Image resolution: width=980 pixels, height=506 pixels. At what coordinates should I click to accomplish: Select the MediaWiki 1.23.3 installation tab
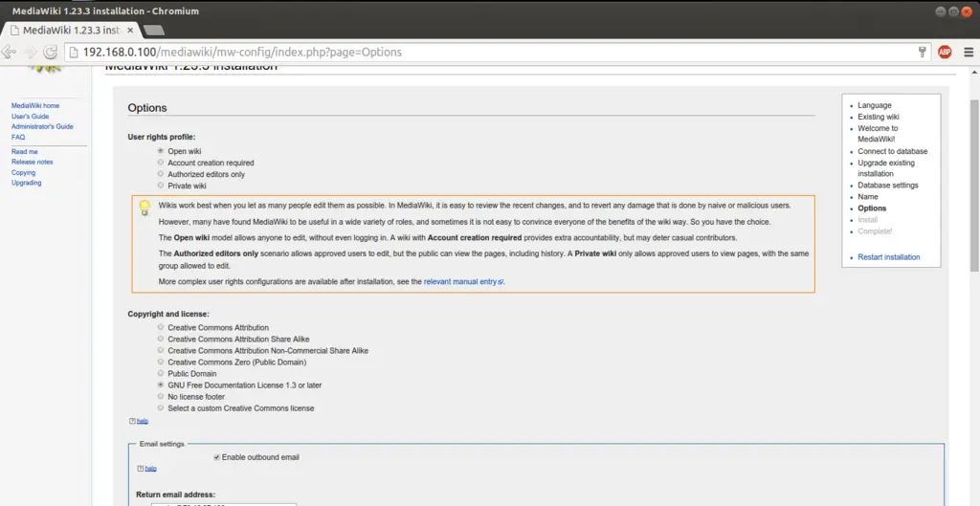click(70, 30)
